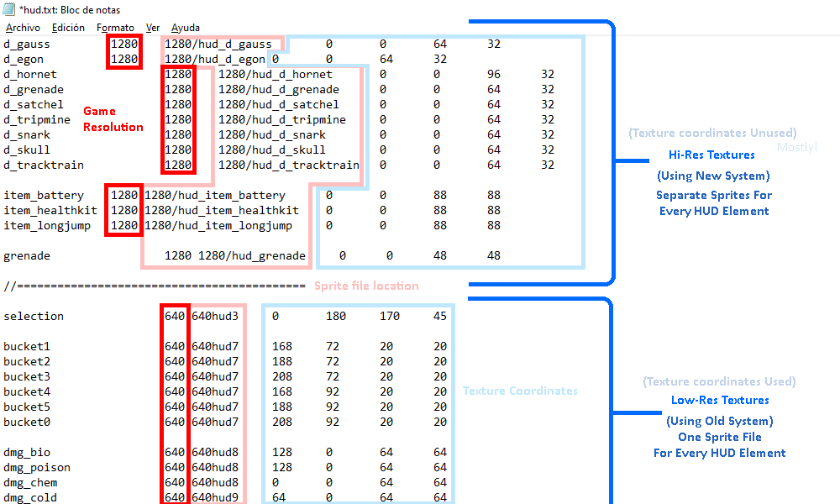
Task: Click the value 45 in the selection row
Action: [440, 317]
